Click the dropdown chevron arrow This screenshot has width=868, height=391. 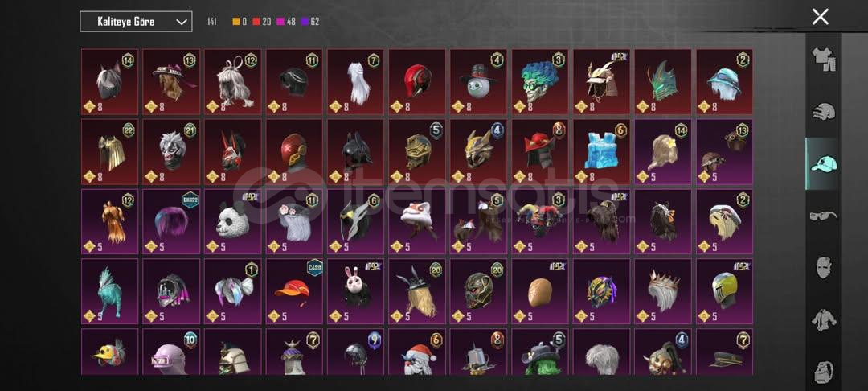[x=181, y=22]
